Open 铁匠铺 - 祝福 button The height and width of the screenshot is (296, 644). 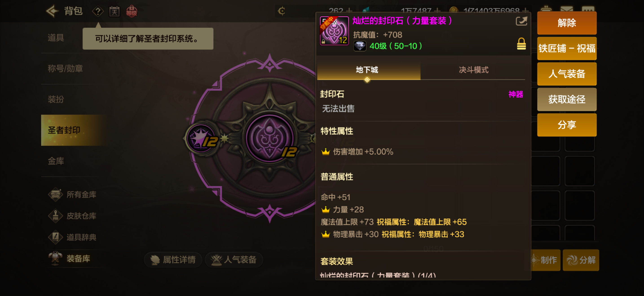point(567,49)
